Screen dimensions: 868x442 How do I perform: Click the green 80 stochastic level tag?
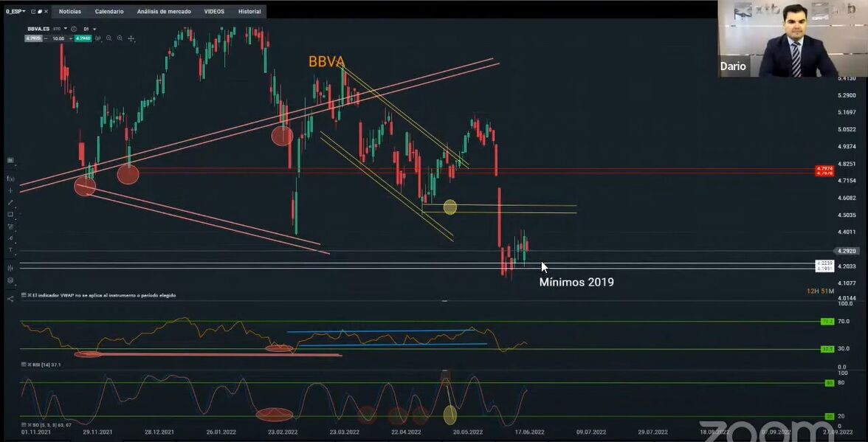point(830,383)
